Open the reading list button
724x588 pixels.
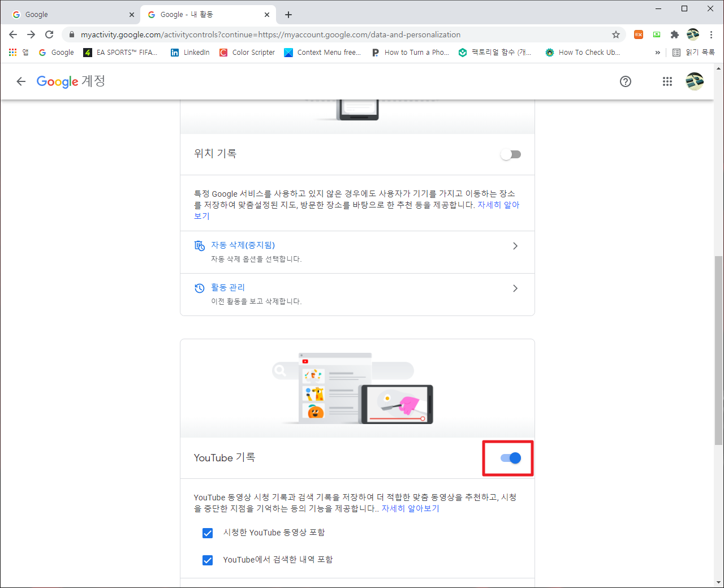(x=693, y=52)
